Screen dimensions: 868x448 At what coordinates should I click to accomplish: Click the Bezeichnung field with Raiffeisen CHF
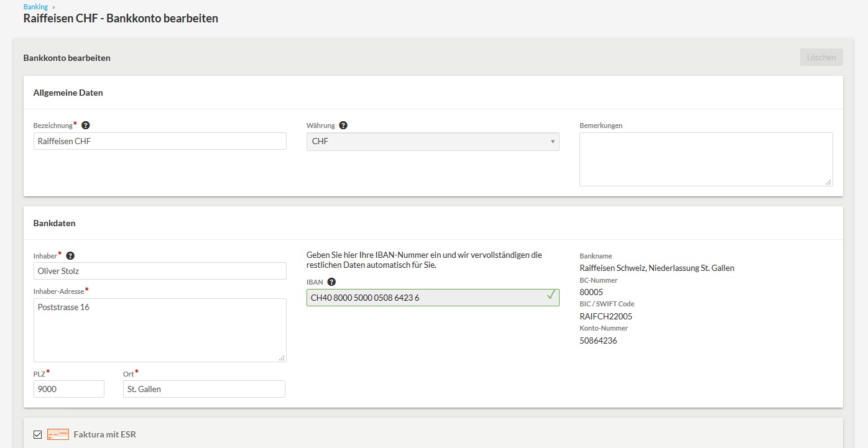click(x=160, y=141)
